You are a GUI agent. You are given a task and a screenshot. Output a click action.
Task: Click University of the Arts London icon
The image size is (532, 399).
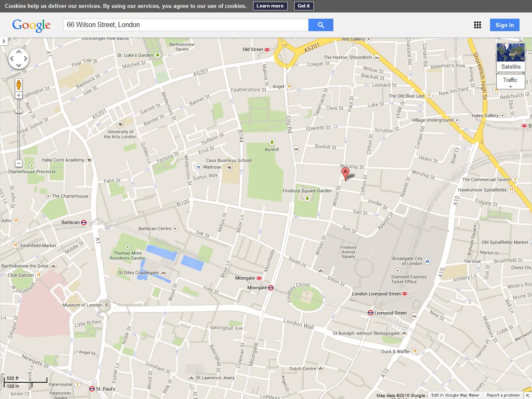click(120, 124)
